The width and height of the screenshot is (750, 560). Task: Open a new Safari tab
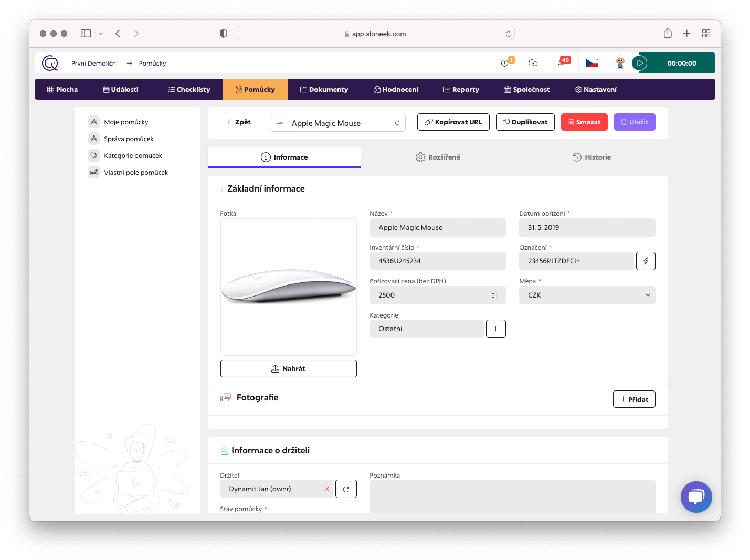tap(686, 33)
